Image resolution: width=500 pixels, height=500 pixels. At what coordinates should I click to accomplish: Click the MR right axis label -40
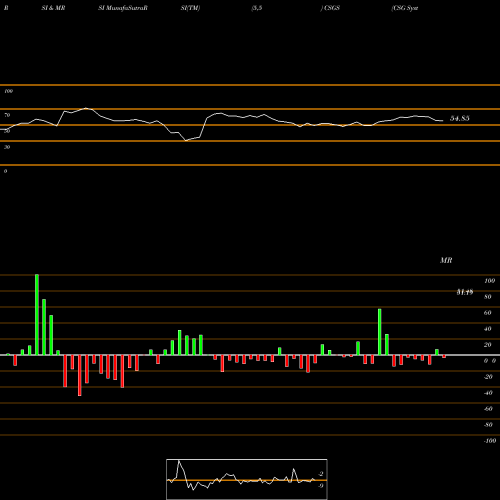coord(488,393)
